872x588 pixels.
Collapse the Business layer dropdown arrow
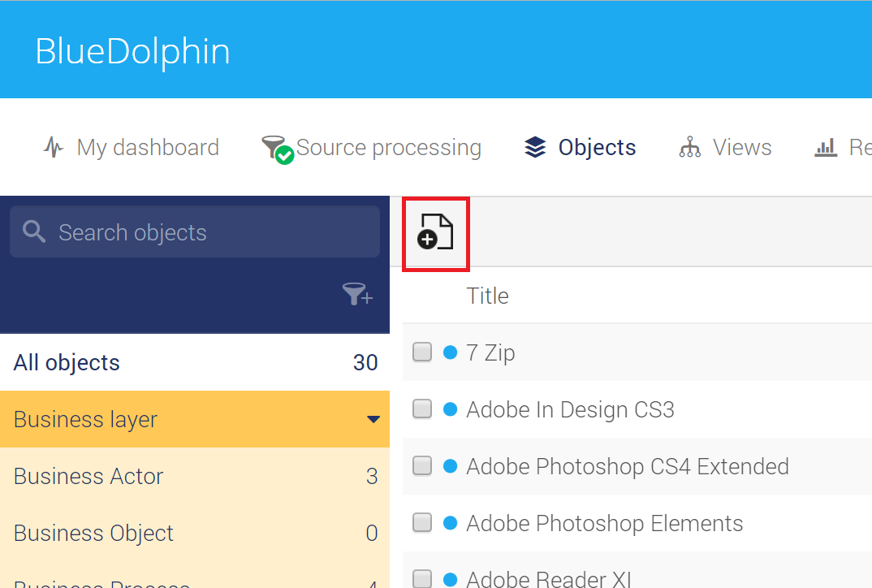(x=373, y=419)
